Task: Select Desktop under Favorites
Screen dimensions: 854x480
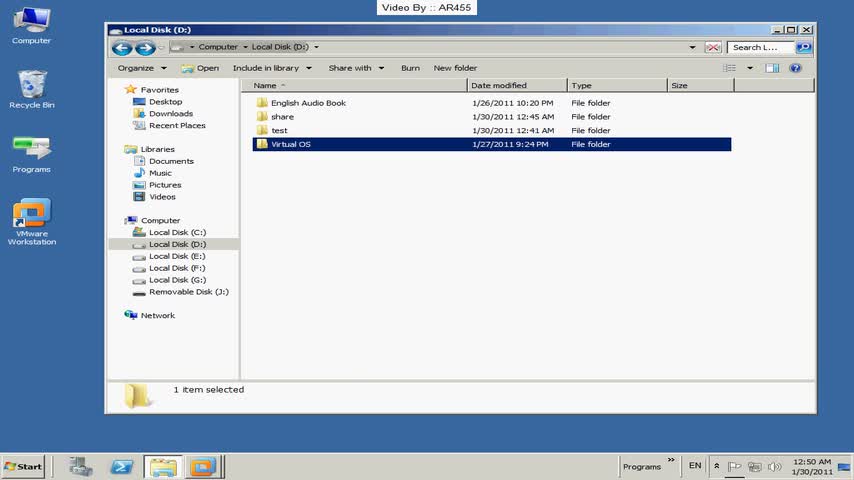Action: (165, 102)
